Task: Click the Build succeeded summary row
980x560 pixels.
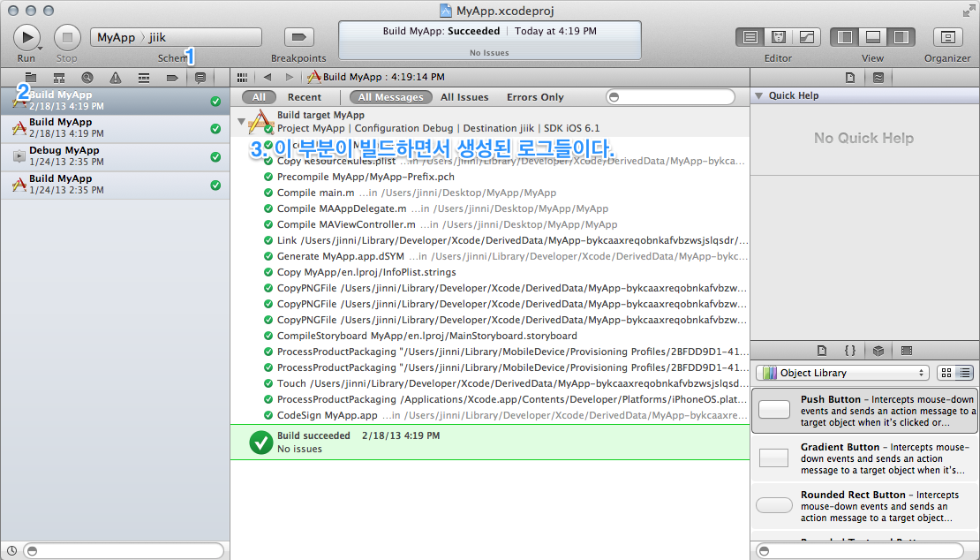Action: click(x=490, y=443)
